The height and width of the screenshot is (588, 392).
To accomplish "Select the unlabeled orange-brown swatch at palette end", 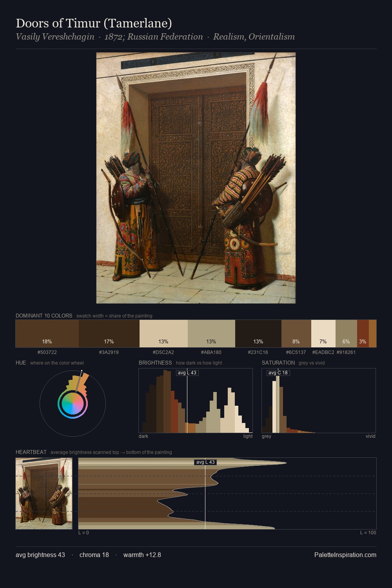I will [372, 334].
